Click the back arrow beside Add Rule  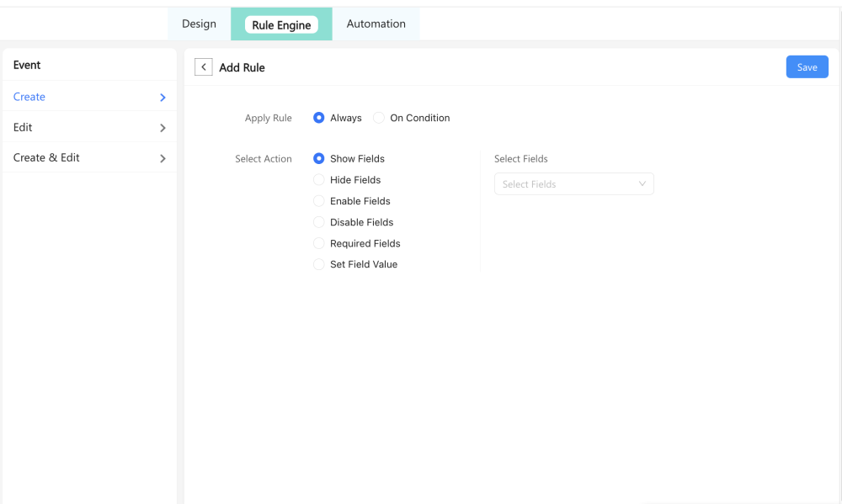(204, 67)
